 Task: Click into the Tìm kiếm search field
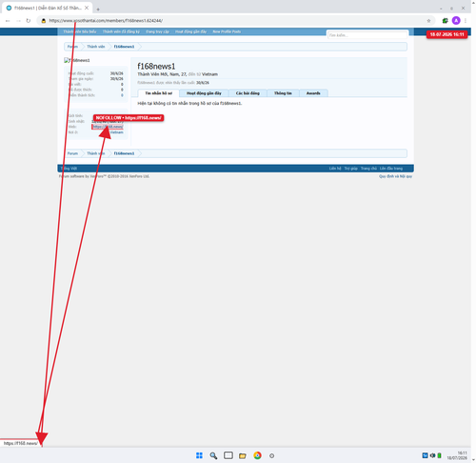(x=367, y=35)
